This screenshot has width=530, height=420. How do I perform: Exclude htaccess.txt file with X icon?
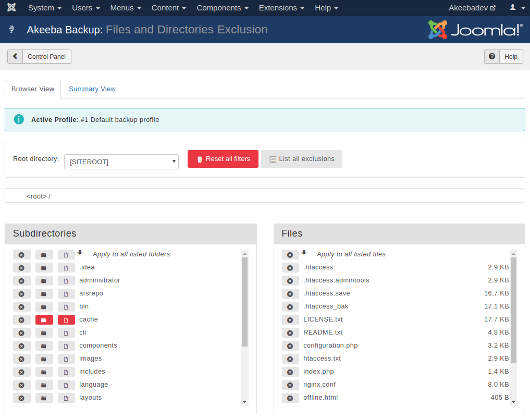290,359
